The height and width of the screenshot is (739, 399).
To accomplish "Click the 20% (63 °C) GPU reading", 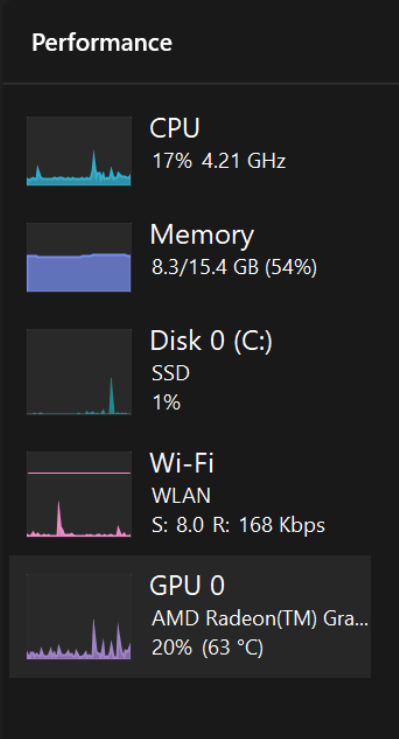I will [x=207, y=648].
